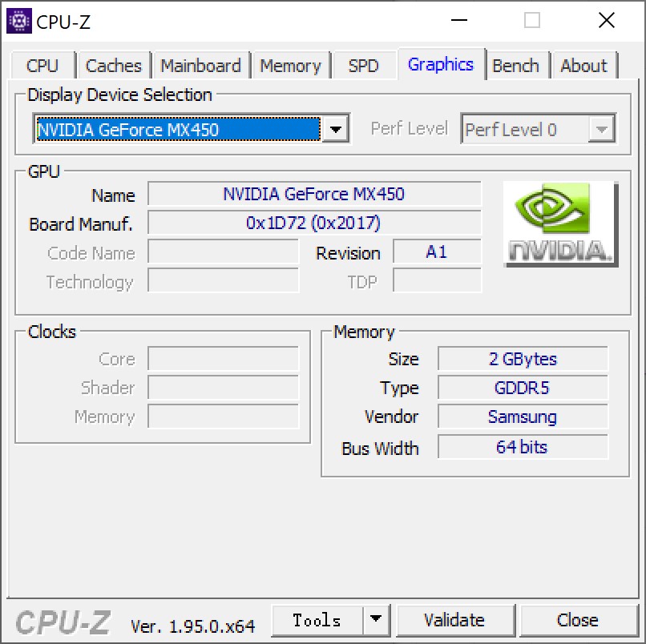
Task: Click the empty Memory clock field
Action: 224,417
